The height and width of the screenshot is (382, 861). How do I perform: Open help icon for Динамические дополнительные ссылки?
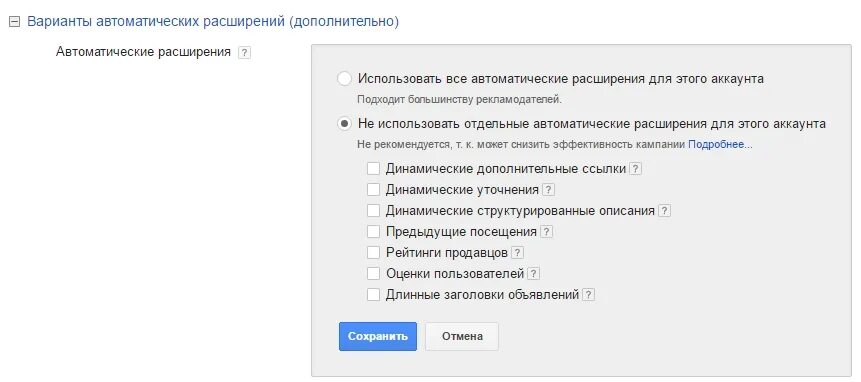[635, 169]
